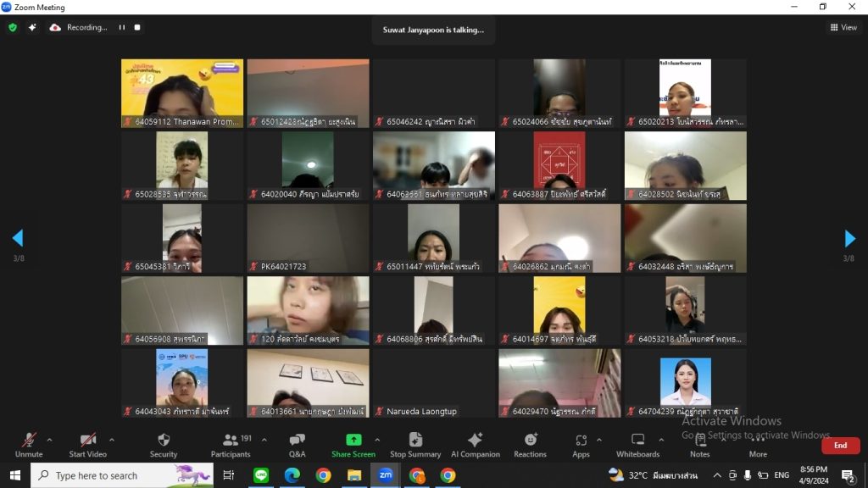The image size is (868, 488).
Task: Open AI Companion from the toolbar
Action: click(475, 445)
